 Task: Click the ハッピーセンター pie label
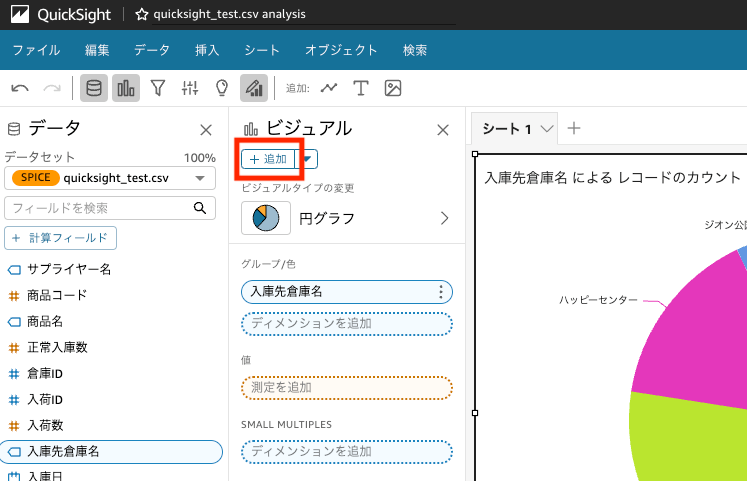598,300
